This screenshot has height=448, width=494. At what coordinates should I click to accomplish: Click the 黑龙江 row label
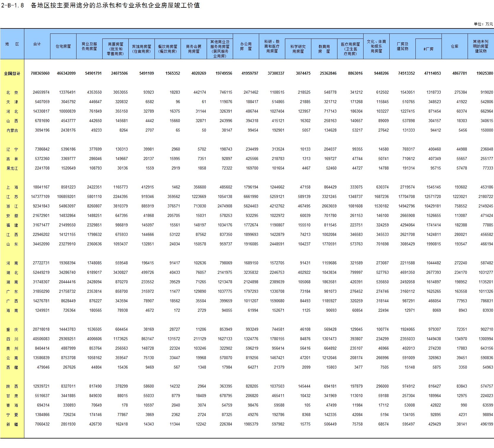12,168
